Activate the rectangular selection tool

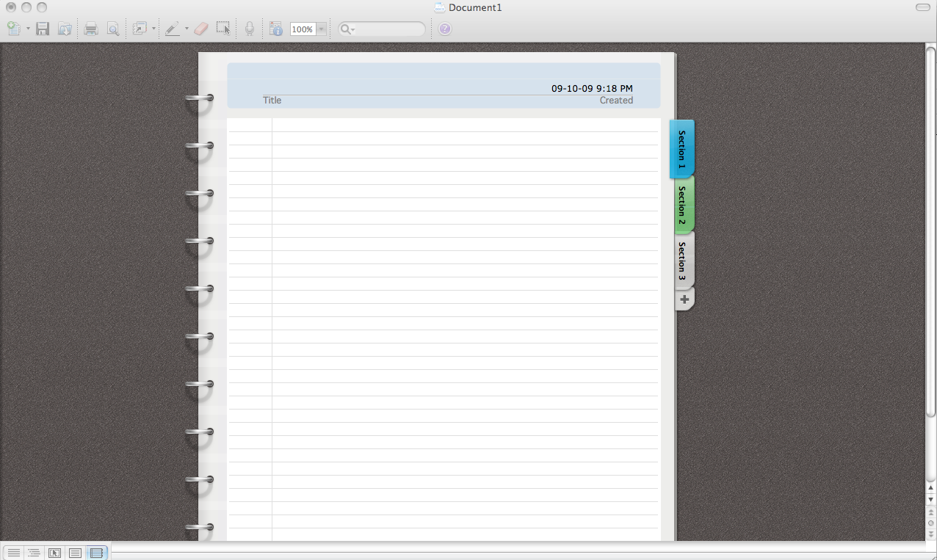click(223, 29)
